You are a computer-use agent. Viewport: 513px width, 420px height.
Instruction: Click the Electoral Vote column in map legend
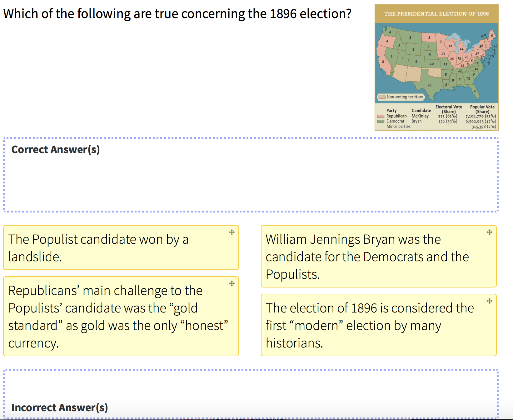coord(449,114)
